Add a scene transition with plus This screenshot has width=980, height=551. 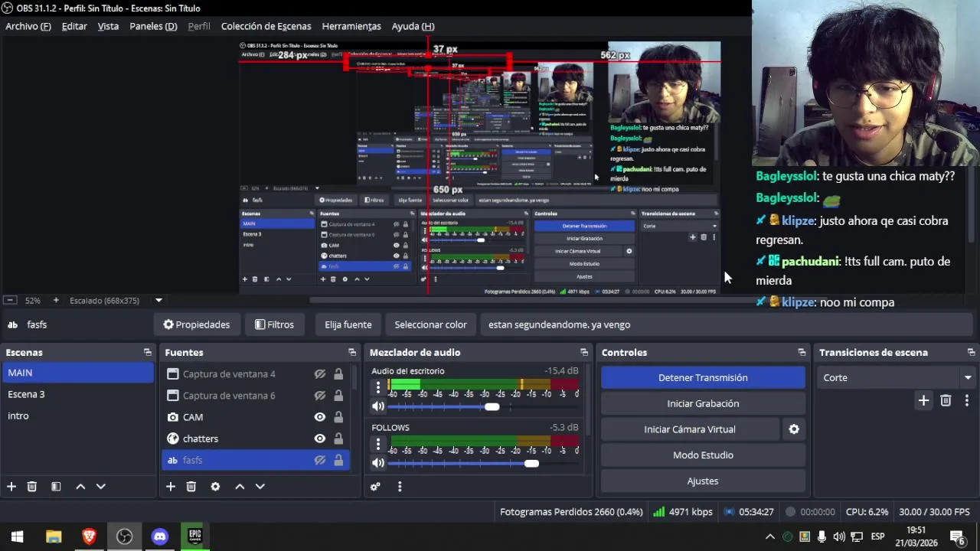pyautogui.click(x=923, y=400)
